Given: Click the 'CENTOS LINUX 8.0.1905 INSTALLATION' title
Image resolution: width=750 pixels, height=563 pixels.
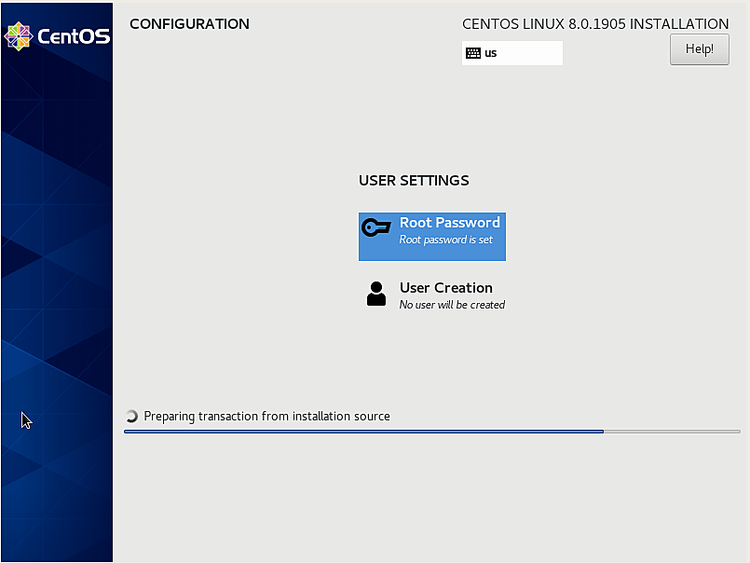Looking at the screenshot, I should point(596,24).
